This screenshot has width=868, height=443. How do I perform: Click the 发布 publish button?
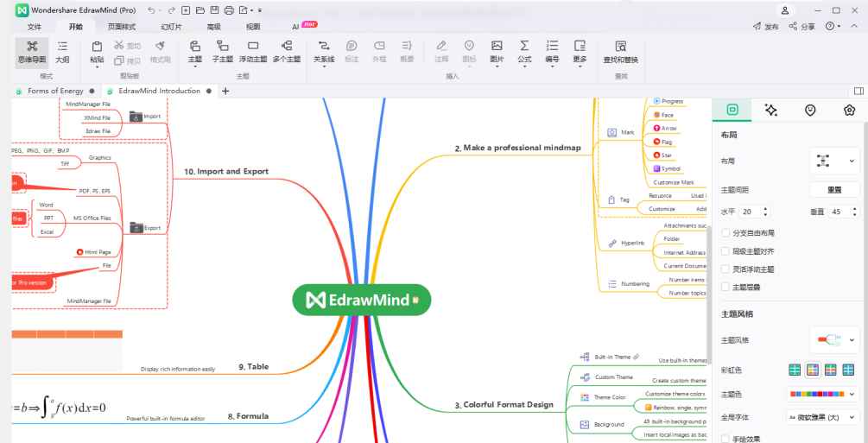[765, 27]
